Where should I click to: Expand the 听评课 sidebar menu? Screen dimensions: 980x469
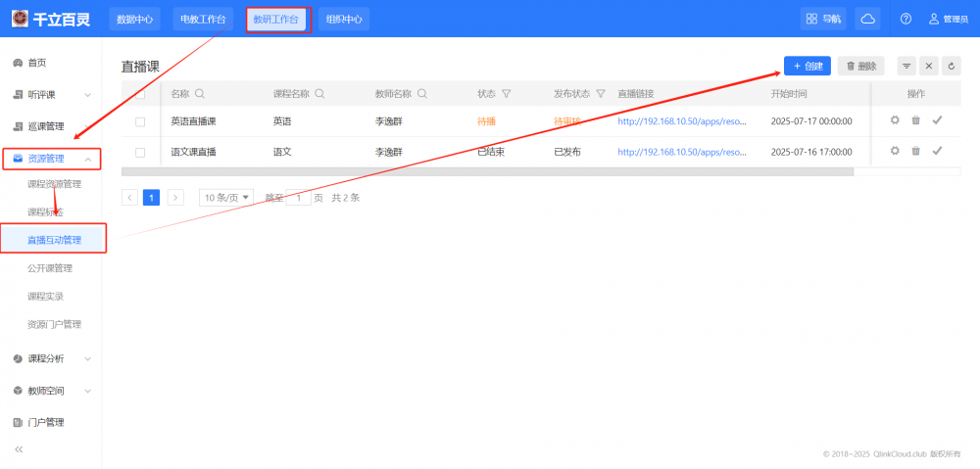pos(54,95)
